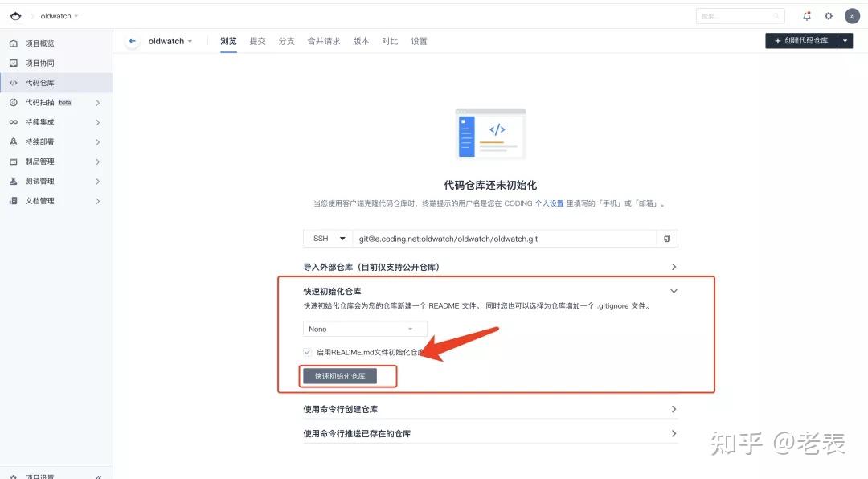The height and width of the screenshot is (479, 868).
Task: Collapse the 快速初始化仓库 section
Action: tap(674, 291)
